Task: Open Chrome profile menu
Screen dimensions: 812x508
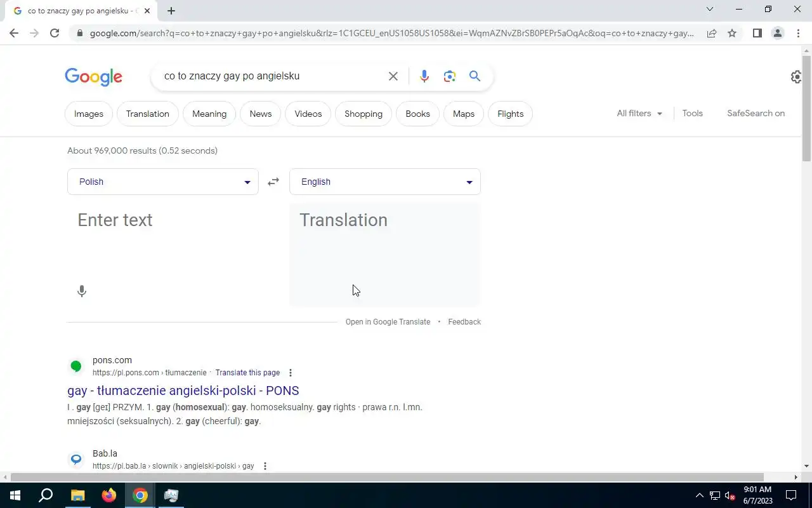Action: (777, 33)
